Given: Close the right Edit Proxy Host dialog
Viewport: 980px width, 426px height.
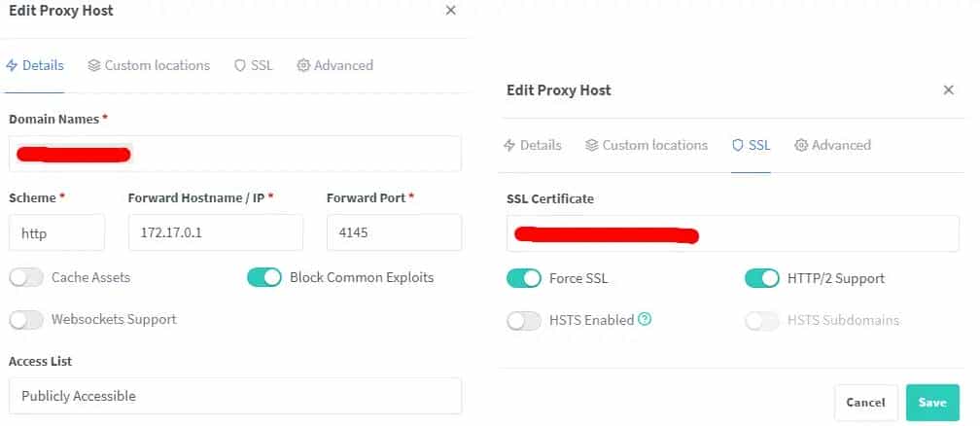Looking at the screenshot, I should click(x=948, y=89).
